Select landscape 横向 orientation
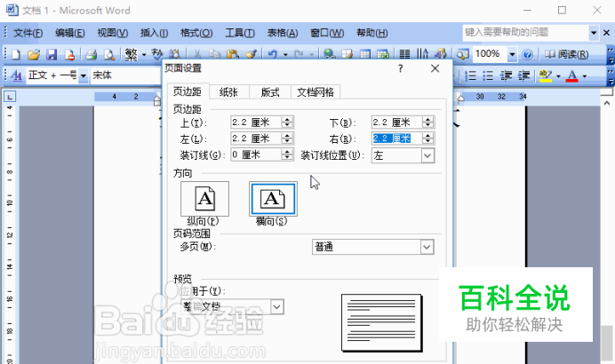This screenshot has height=364, width=615. (273, 199)
